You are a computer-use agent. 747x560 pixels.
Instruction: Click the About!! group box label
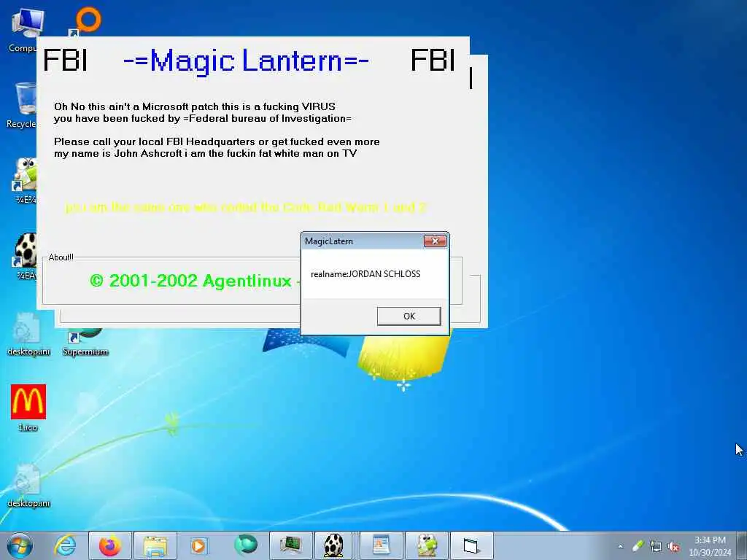pos(61,257)
